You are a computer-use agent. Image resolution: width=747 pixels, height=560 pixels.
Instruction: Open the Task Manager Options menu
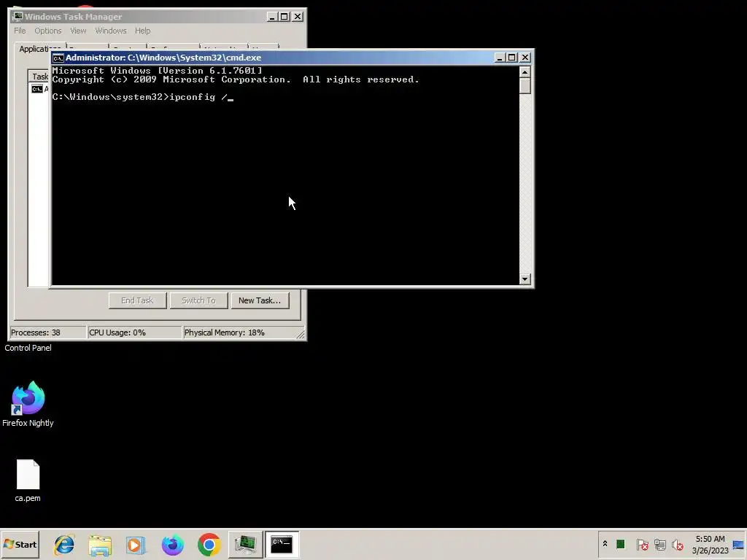point(47,31)
